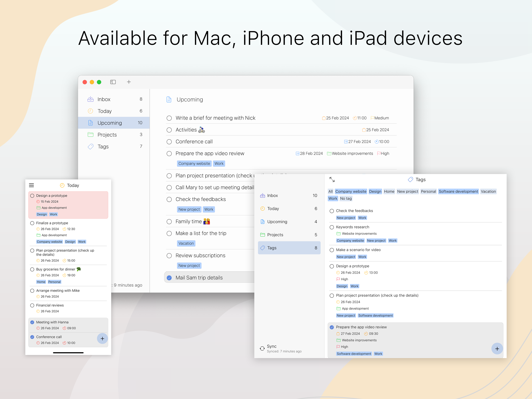Image resolution: width=532 pixels, height=399 pixels.
Task: Click the Home tag on groceries task
Action: pyautogui.click(x=41, y=282)
